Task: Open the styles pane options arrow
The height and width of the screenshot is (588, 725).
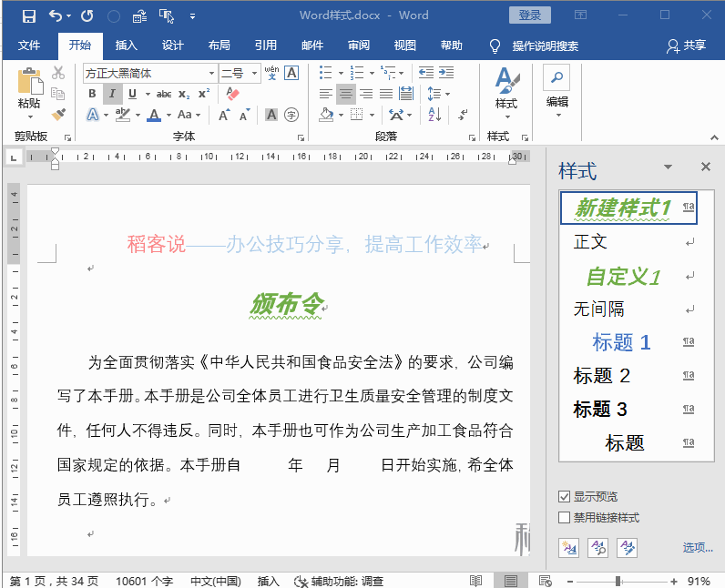Action: (x=669, y=167)
